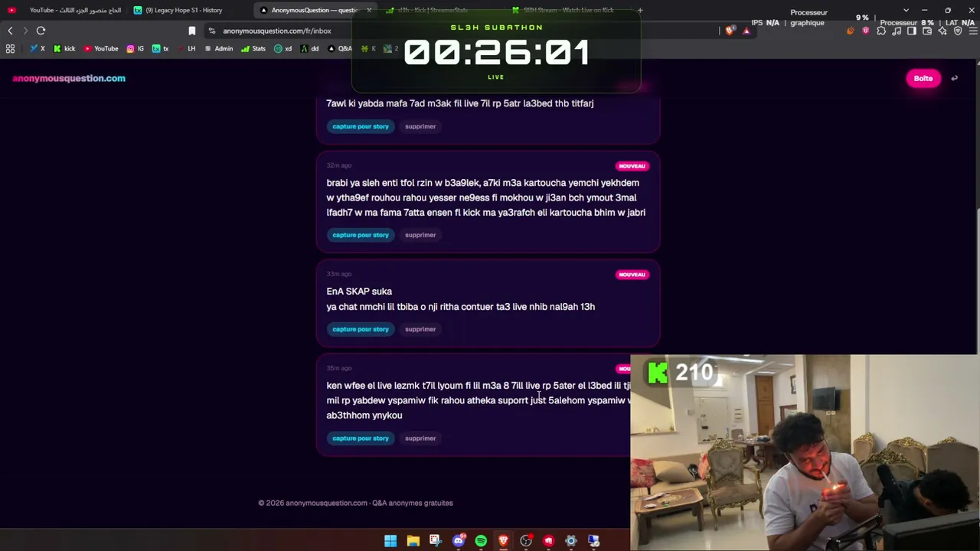
Task: Open Snipping Tool from the taskbar
Action: coord(435,541)
